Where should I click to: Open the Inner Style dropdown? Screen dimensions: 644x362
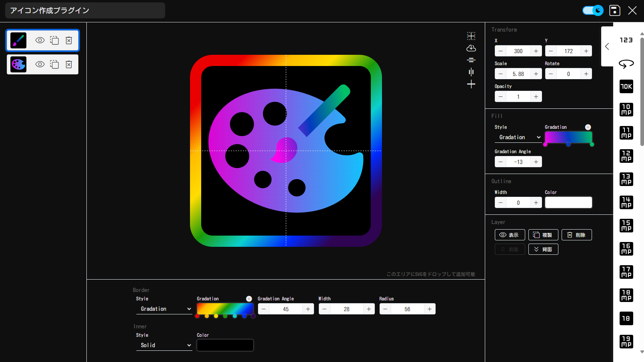[164, 345]
